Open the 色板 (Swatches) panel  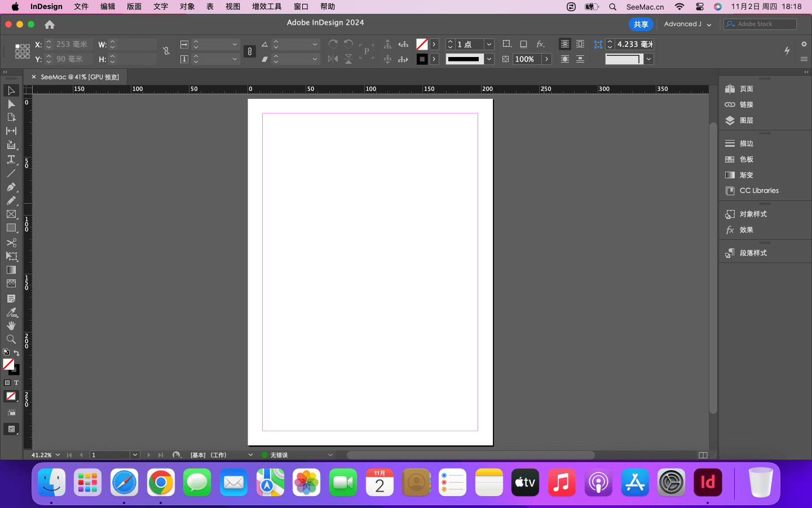tap(746, 159)
